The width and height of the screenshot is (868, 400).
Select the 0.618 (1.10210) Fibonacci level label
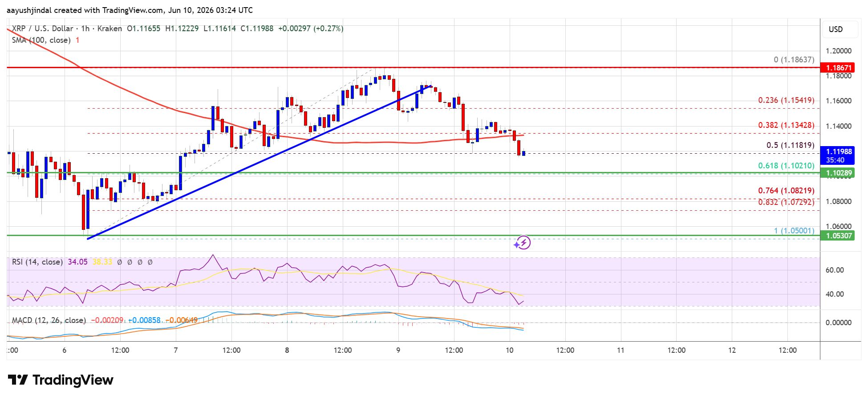coord(787,166)
